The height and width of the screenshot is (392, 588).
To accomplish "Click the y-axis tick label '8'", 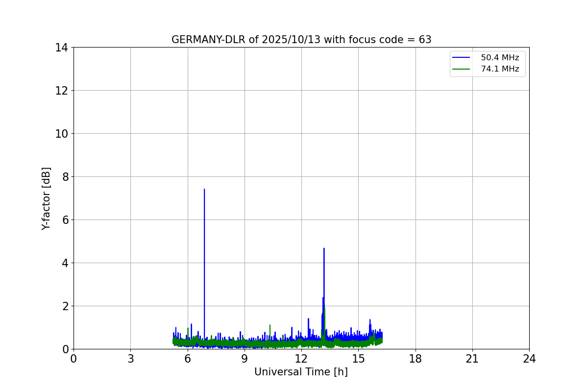I will pos(65,177).
